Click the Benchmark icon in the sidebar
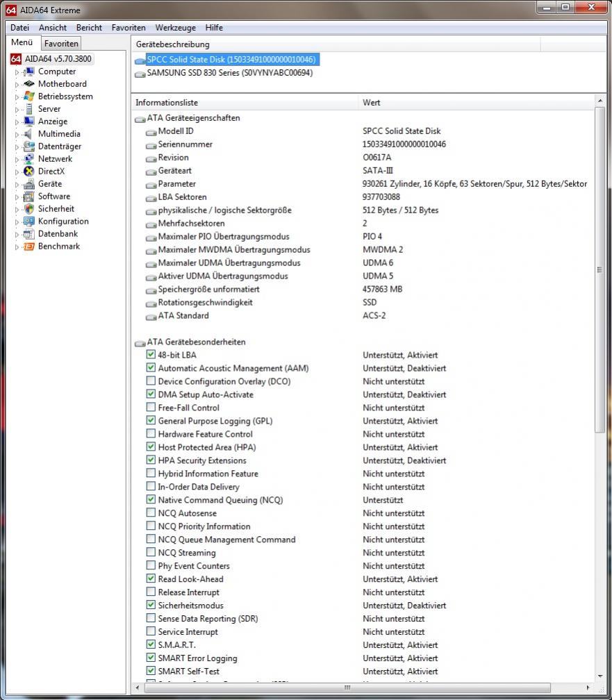Screen dimensions: 612x700 [x=29, y=247]
